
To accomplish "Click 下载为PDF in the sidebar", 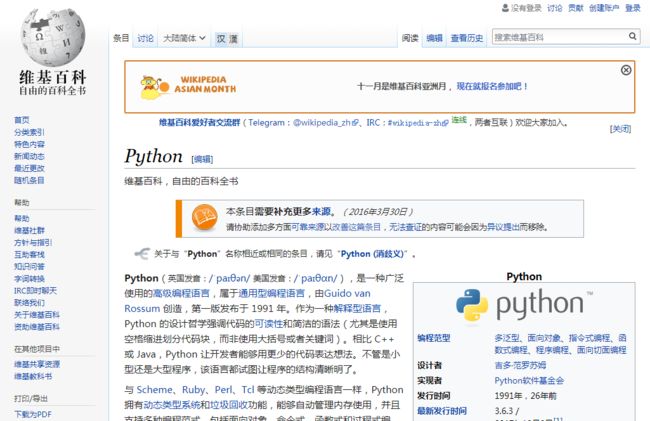I will (33, 414).
